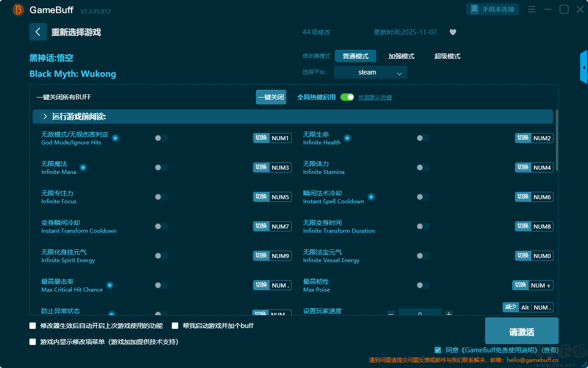Check 游戏内显示修改项菜单 checkbox
This screenshot has height=368, width=588.
(33, 342)
